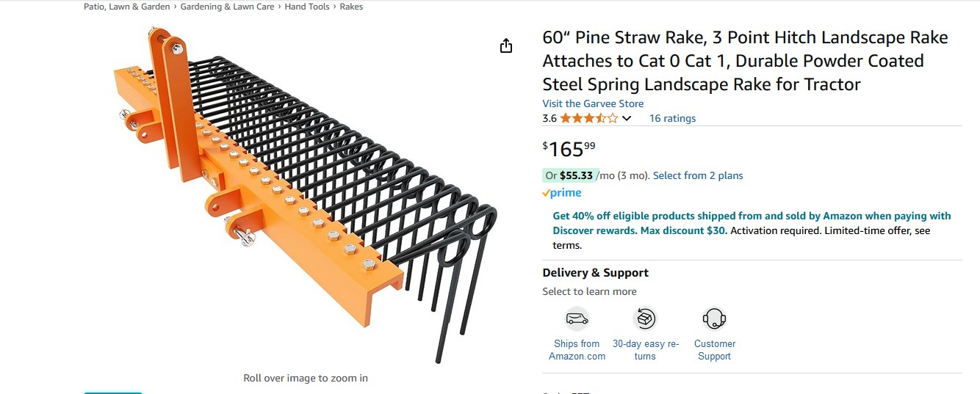
Task: Expand the rating breakdown chevron next to stars
Action: click(627, 119)
